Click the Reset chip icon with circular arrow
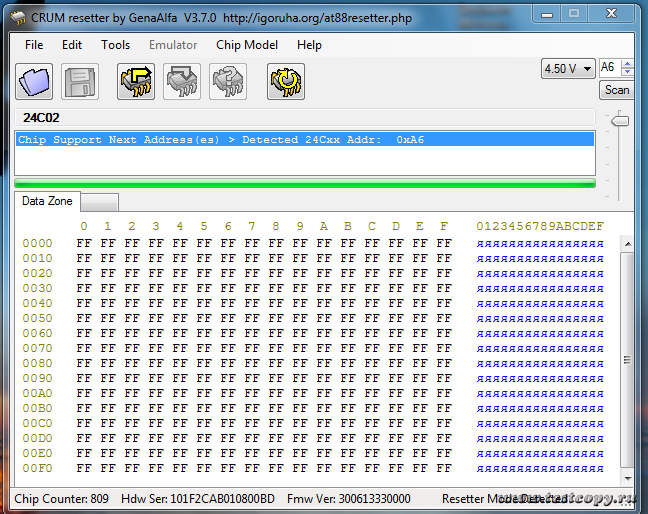 286,81
